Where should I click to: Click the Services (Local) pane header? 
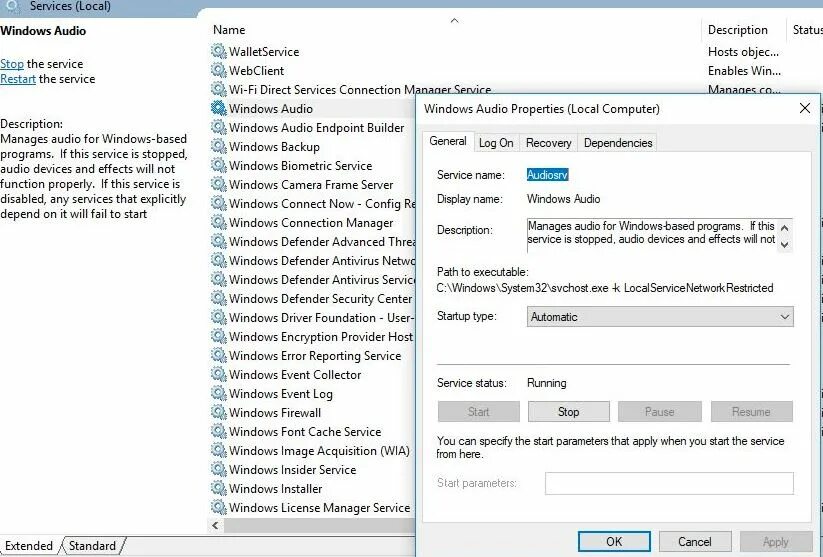(x=70, y=6)
